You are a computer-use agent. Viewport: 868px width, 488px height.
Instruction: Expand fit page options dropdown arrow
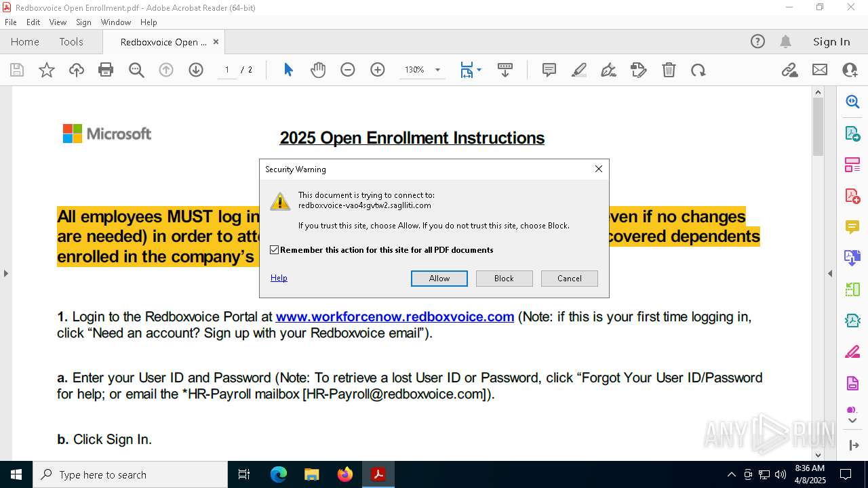(x=479, y=70)
